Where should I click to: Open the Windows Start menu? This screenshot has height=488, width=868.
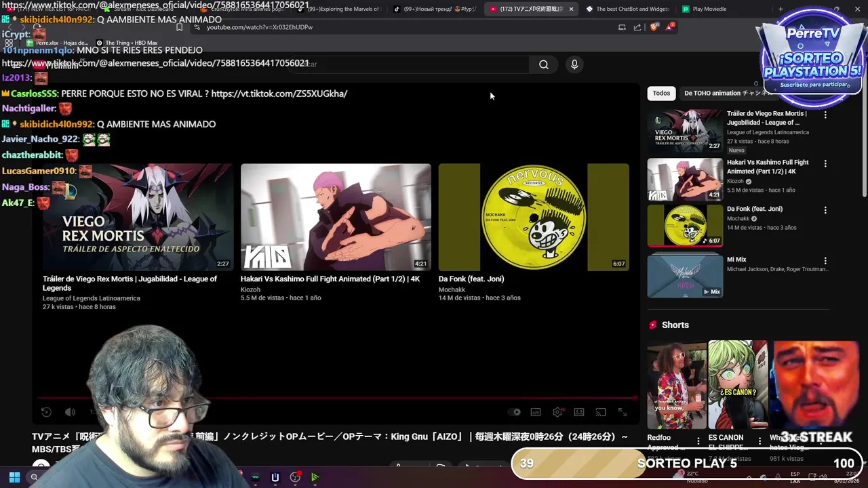(x=14, y=477)
